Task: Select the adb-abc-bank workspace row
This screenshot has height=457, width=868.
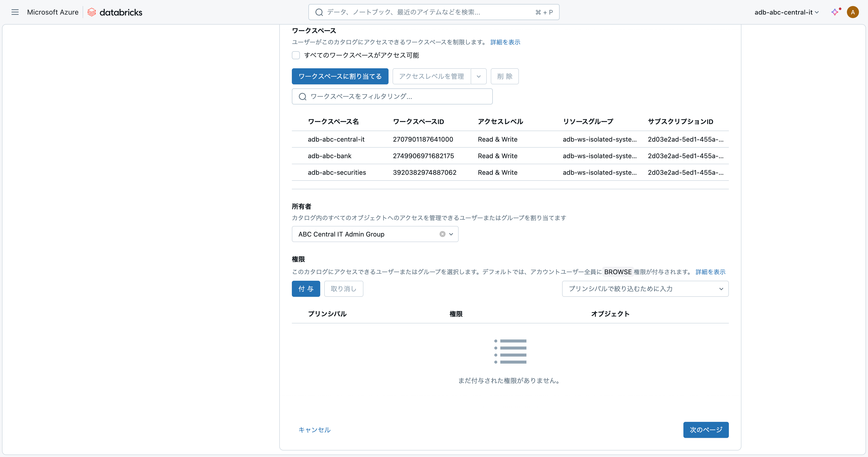Action: tap(329, 156)
